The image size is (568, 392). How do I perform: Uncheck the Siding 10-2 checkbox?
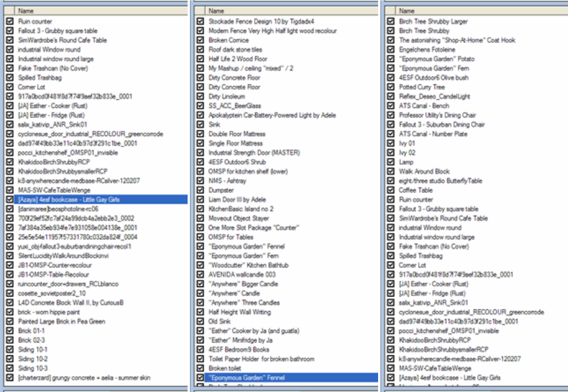tap(10, 359)
